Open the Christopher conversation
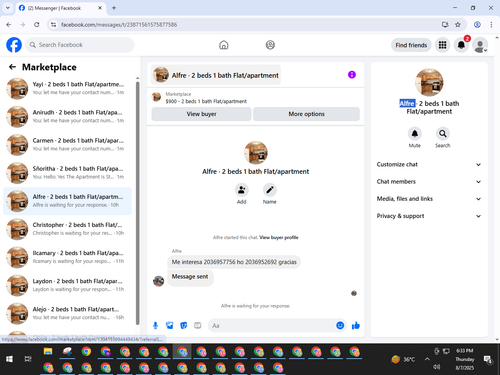 (68, 229)
